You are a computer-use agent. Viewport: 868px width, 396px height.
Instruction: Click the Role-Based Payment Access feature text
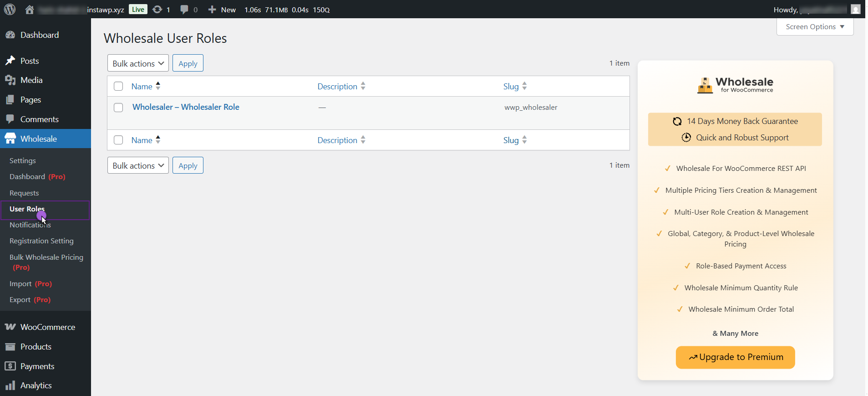(741, 266)
